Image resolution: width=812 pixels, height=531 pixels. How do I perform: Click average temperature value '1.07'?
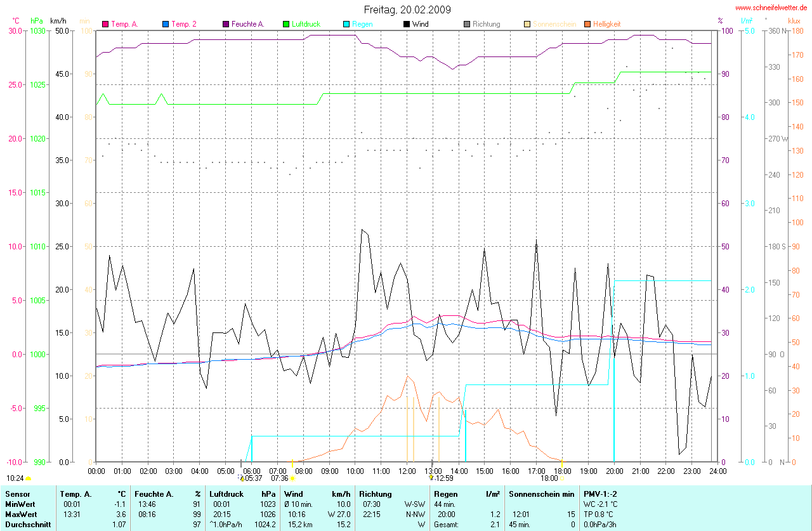click(119, 525)
